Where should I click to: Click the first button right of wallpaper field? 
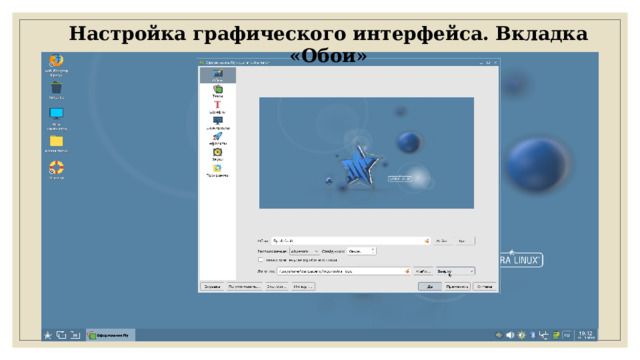(442, 241)
